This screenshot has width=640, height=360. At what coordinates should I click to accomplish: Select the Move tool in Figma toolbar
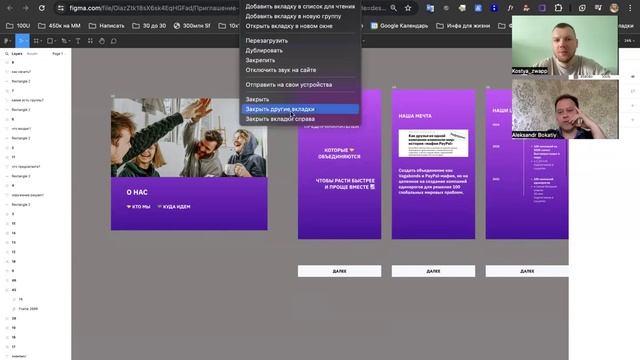(20, 41)
